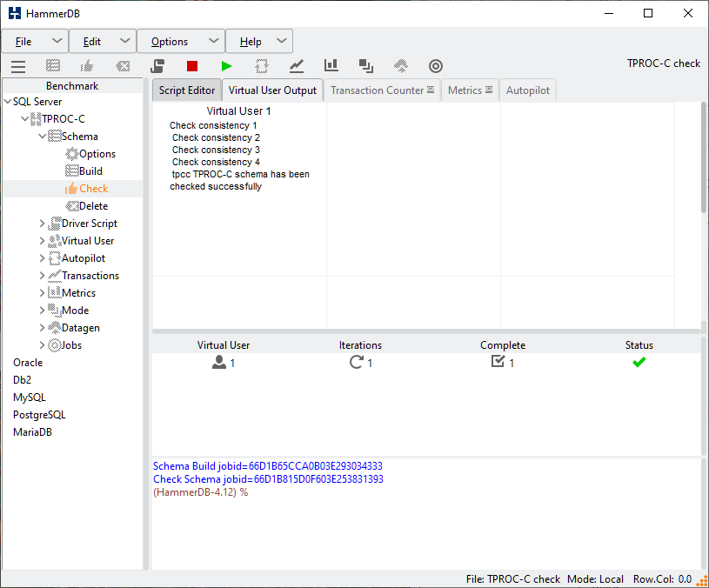
Task: Open the File menu dropdown
Action: 35,41
